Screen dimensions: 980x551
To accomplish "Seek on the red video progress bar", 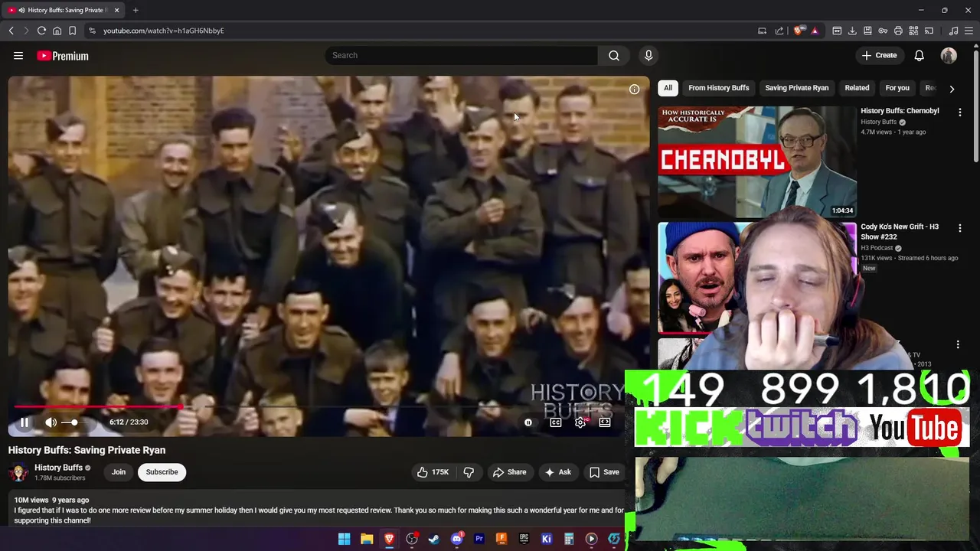I will tap(329, 407).
